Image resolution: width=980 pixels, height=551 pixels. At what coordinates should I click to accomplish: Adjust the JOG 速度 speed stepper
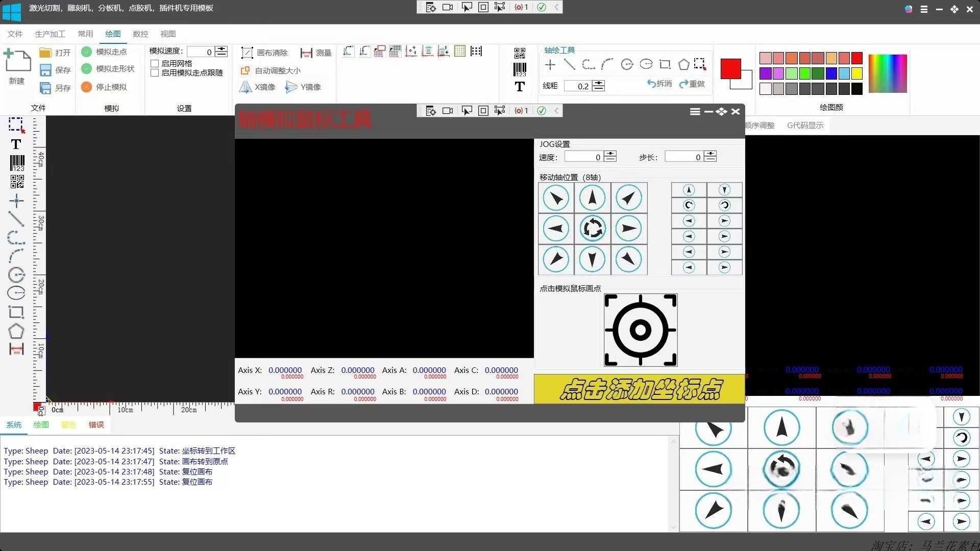click(610, 157)
